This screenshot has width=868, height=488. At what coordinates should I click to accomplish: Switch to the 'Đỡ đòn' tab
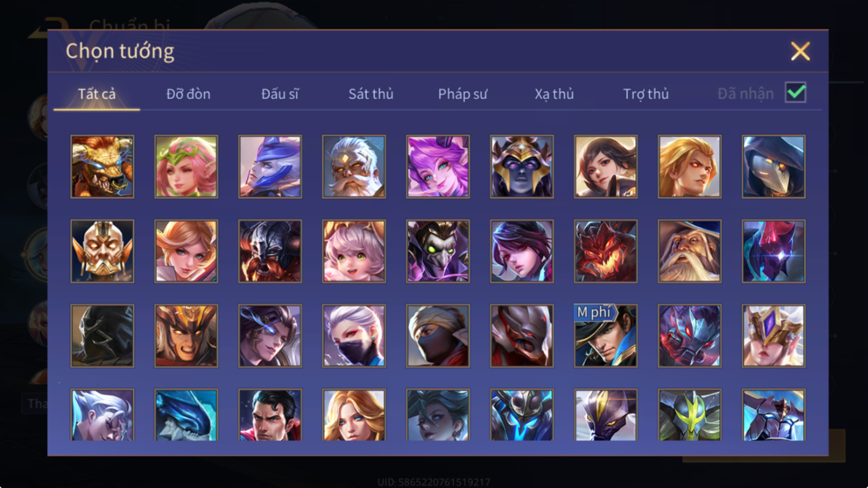click(x=188, y=94)
